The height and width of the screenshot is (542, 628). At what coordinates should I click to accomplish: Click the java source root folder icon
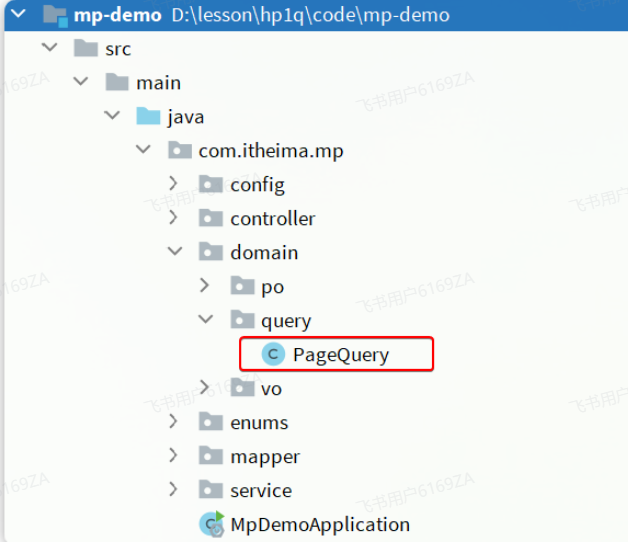[148, 117]
